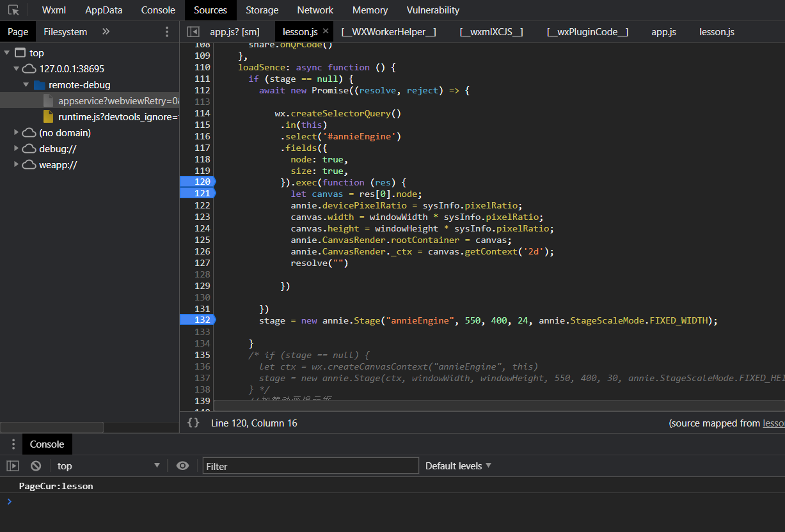Remove the breakpoint on line 132

(x=197, y=320)
